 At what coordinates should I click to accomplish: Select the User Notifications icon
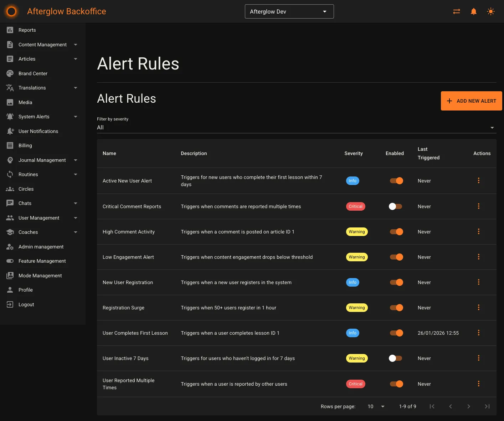(10, 131)
